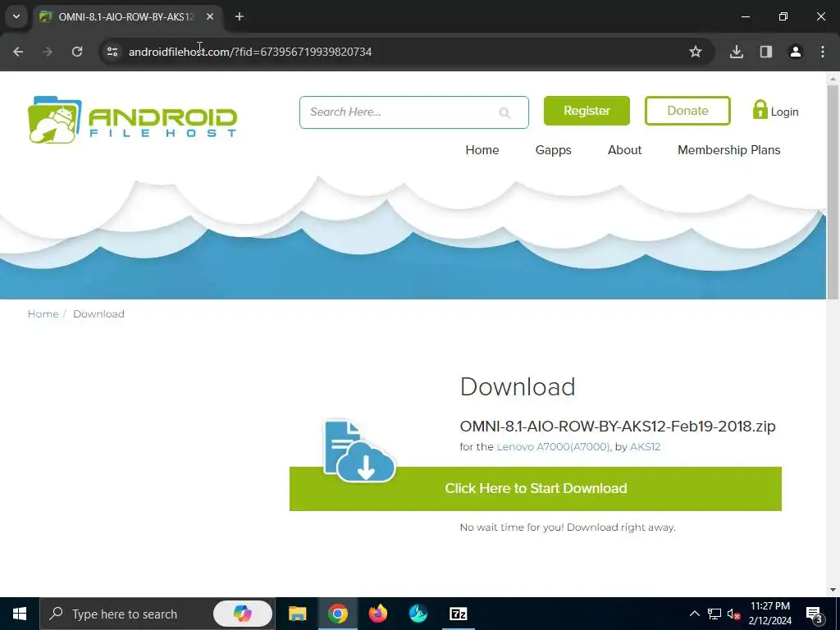Image resolution: width=840 pixels, height=630 pixels.
Task: Click the browser back arrow
Action: pyautogui.click(x=18, y=52)
